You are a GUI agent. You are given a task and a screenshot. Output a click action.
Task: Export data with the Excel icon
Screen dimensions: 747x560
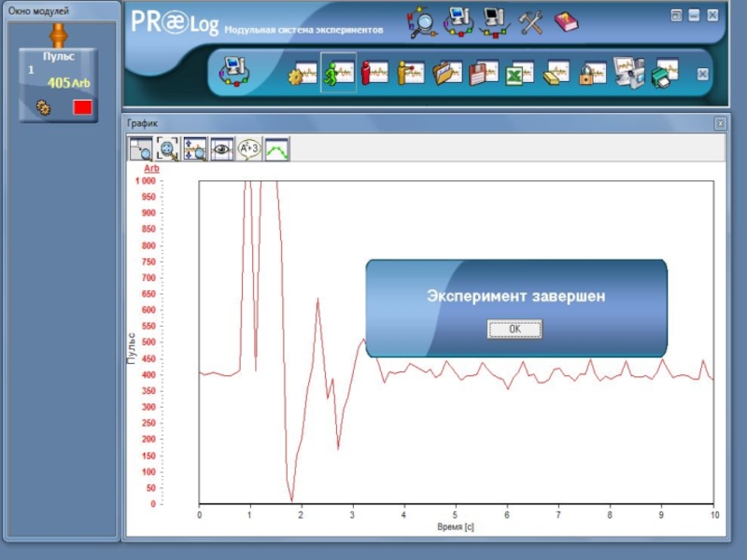tap(519, 73)
